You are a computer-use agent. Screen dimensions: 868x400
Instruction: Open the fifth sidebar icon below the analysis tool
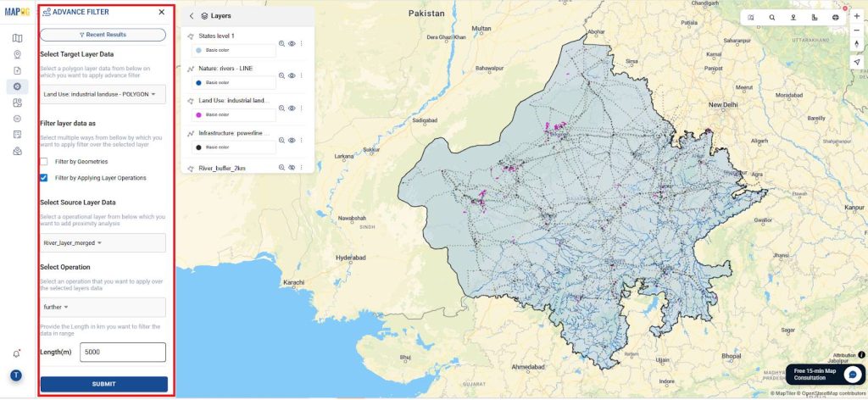(17, 103)
